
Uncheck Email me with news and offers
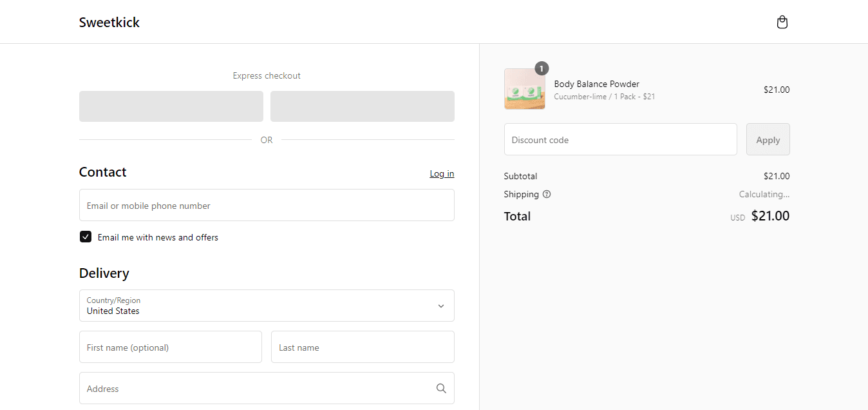click(x=86, y=237)
